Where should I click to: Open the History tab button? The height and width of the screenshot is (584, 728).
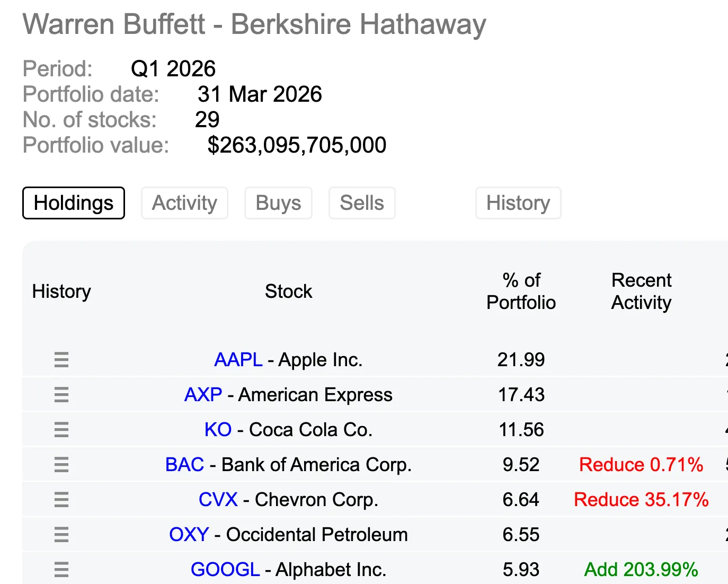518,203
